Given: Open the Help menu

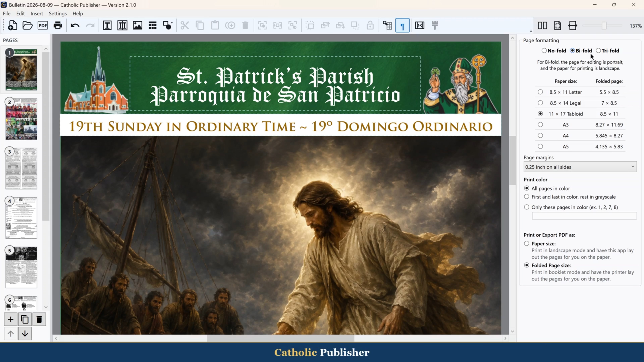Looking at the screenshot, I should 78,13.
